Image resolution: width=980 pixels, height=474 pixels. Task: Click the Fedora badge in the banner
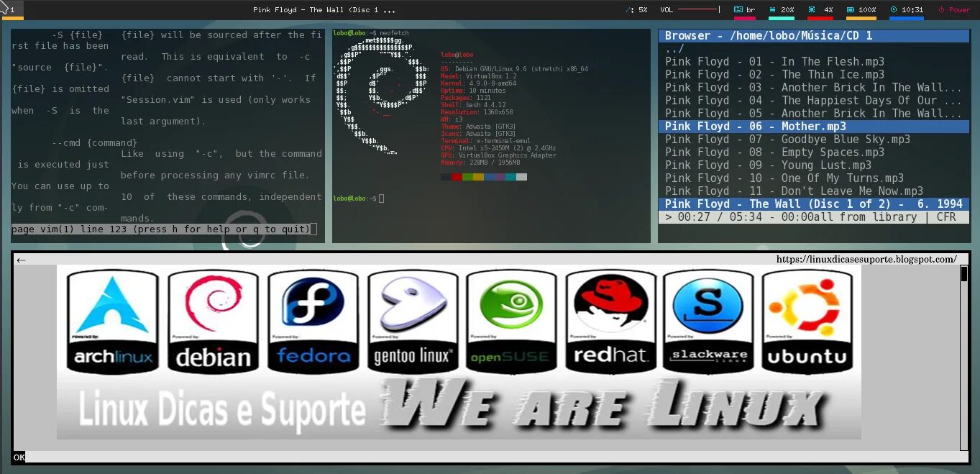[x=313, y=320]
